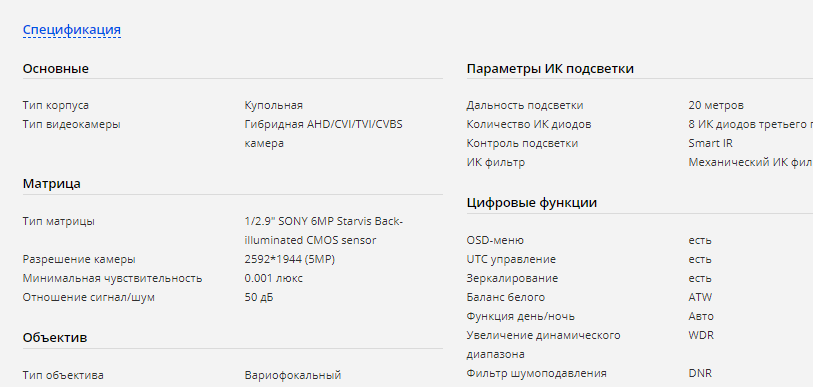Click the Зеркалирование label

tap(512, 279)
